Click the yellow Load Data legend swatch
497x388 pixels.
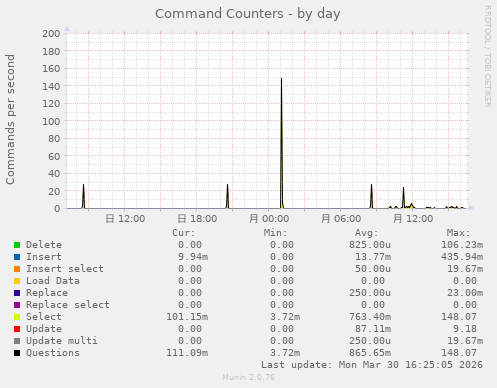pyautogui.click(x=17, y=281)
